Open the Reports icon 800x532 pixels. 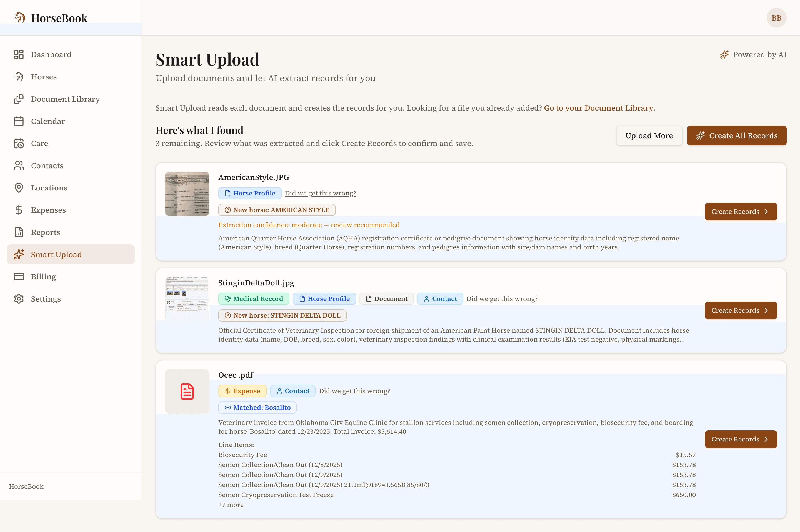[19, 232]
